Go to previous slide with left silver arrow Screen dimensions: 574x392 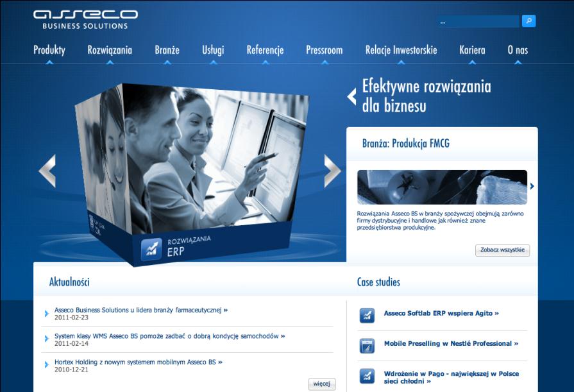point(47,171)
